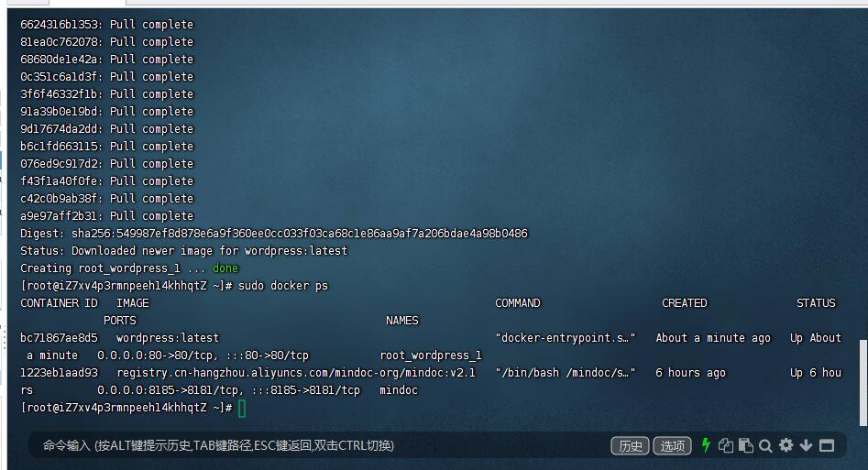Click layer line 0c351c6a1d3f Pull complete

(107, 76)
